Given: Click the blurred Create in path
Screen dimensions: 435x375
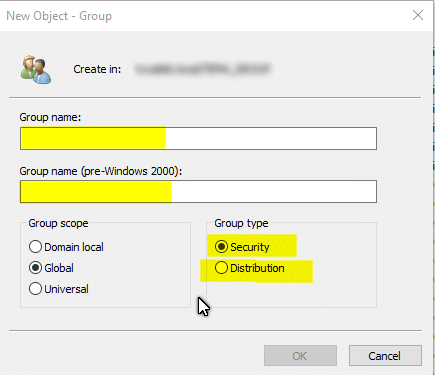Looking at the screenshot, I should (203, 69).
